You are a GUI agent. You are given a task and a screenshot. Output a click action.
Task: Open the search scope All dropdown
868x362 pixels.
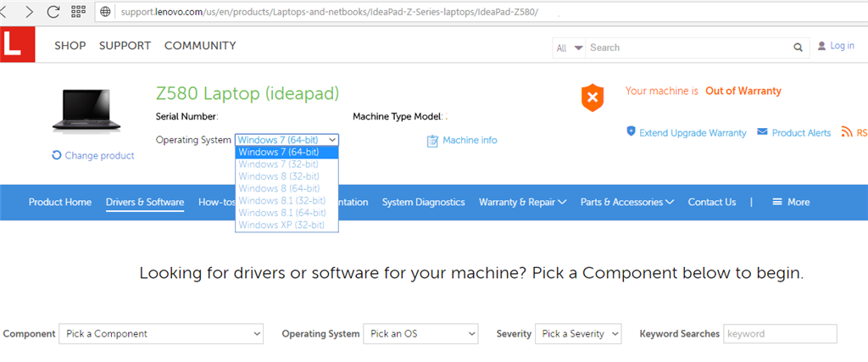tap(569, 48)
